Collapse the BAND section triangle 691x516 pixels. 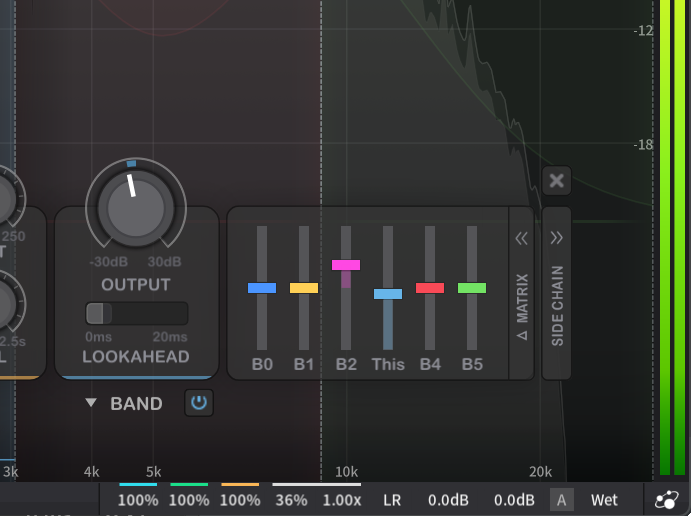point(91,404)
